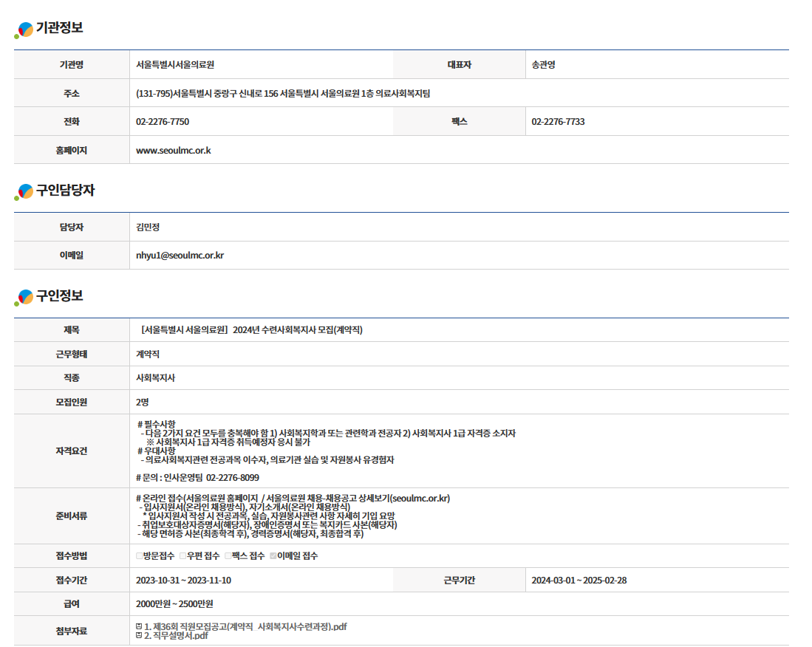
Task: Download the 직무설명서.pdf attachment
Action: click(x=176, y=635)
